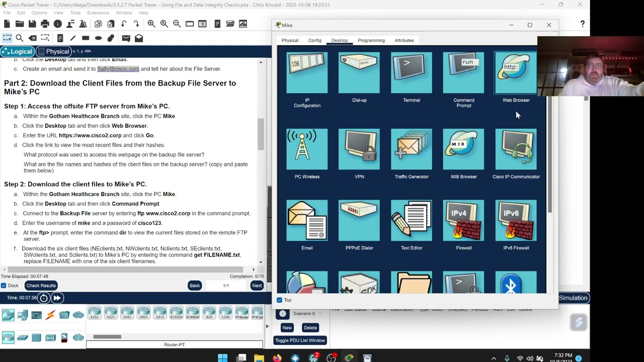Click the Windows Start button
Screen dimensions: 644x362
[x=222, y=358]
